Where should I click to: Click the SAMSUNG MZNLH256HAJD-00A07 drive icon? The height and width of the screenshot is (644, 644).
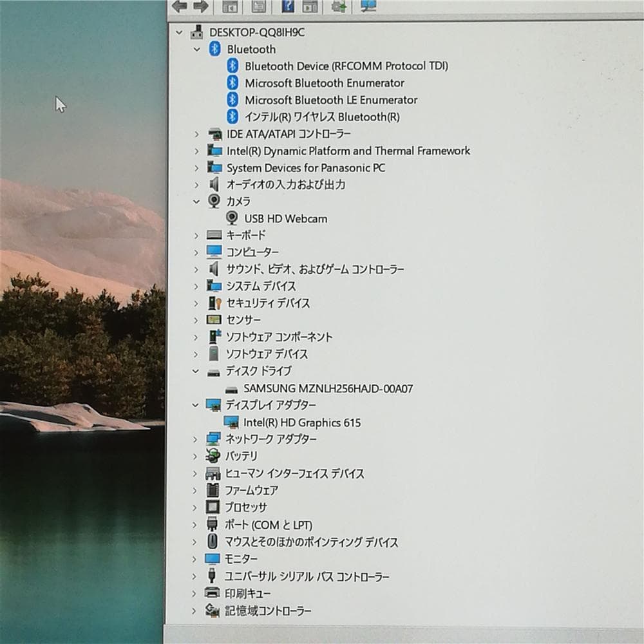232,390
